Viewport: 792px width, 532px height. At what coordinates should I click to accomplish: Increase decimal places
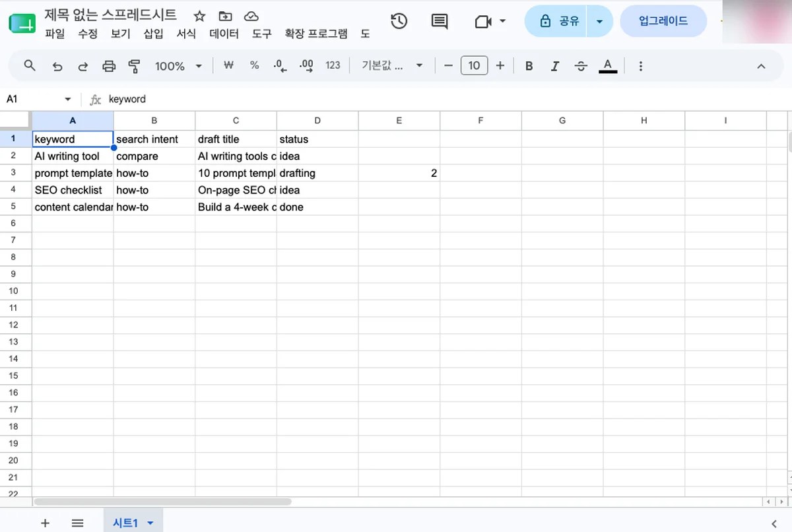[306, 65]
